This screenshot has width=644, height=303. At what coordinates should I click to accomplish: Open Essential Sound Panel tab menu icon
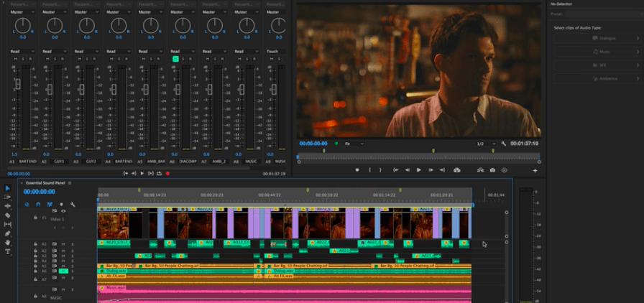tap(70, 182)
